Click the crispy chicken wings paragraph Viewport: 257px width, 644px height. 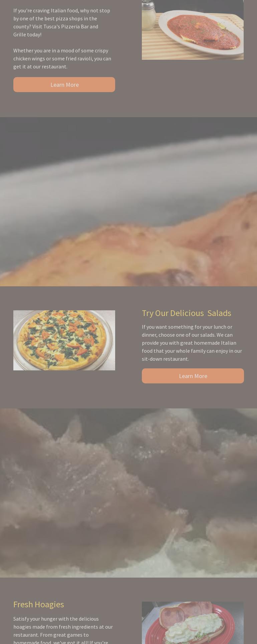pyautogui.click(x=62, y=58)
